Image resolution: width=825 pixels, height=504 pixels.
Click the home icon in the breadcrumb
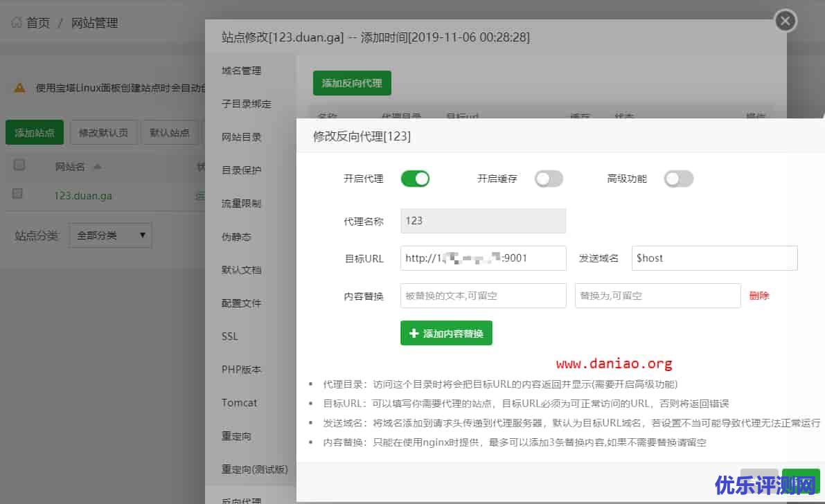point(17,22)
